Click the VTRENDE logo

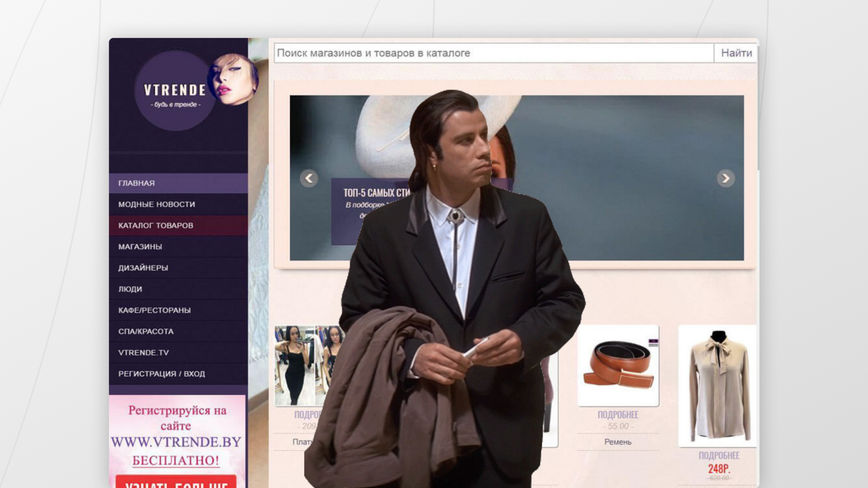pos(175,90)
